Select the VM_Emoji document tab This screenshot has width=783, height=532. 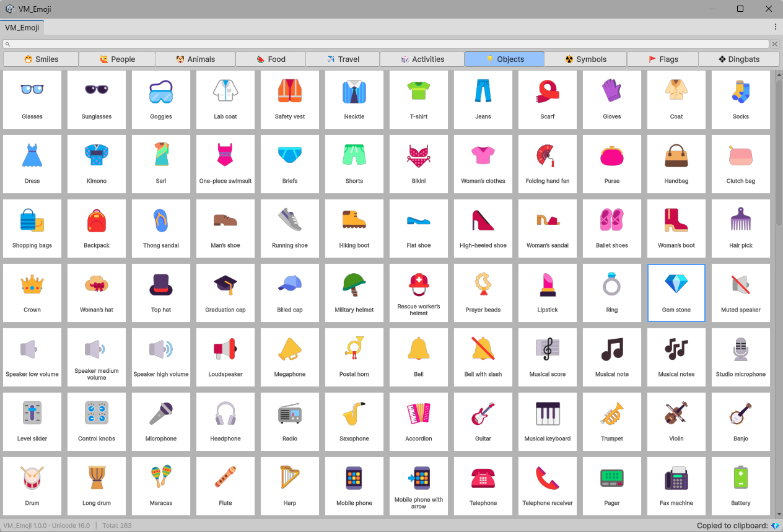(22, 27)
